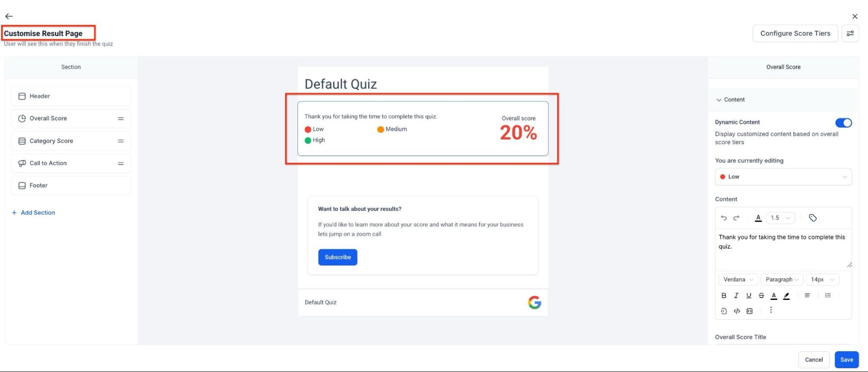Select the Call to Action section
This screenshot has width=868, height=372.
pos(48,163)
